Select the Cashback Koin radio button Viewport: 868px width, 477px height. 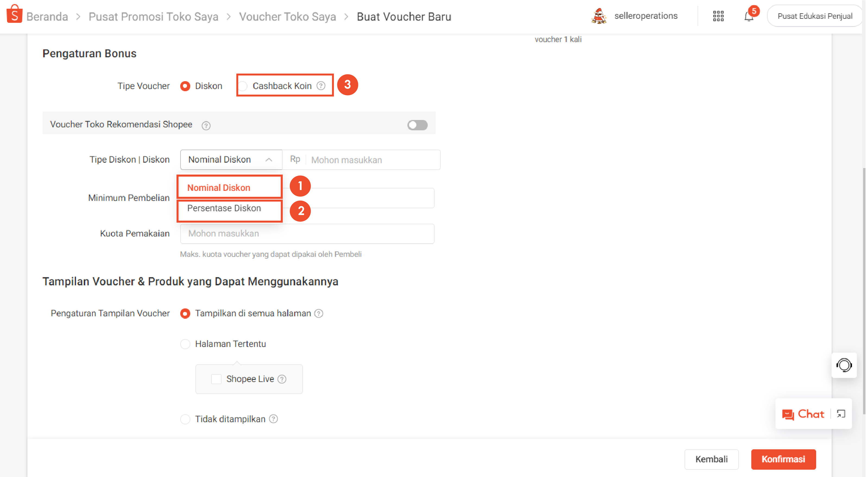243,86
